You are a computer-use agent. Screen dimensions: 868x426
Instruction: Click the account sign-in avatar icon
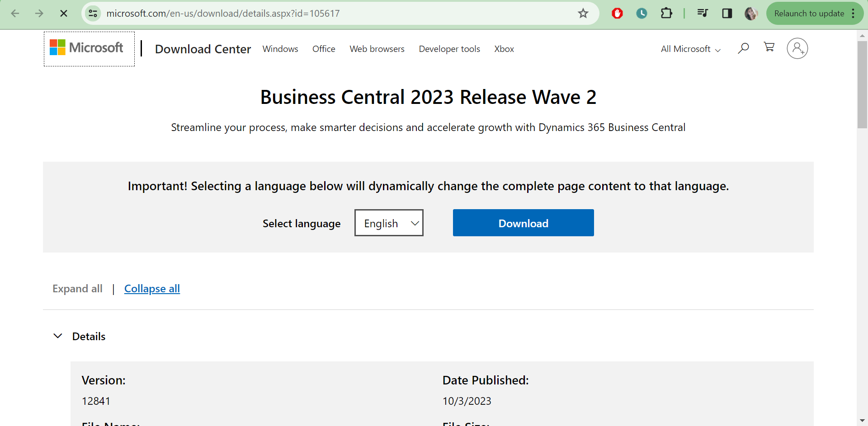click(x=797, y=48)
